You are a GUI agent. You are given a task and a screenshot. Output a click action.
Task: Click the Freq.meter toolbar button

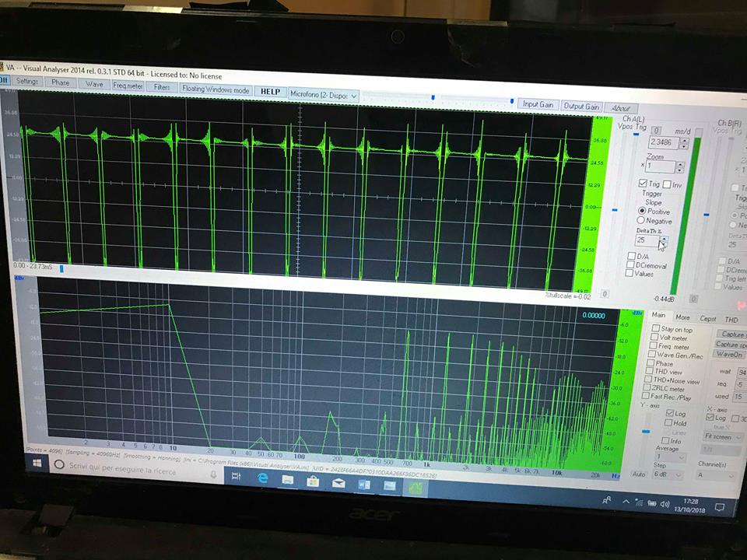[128, 86]
